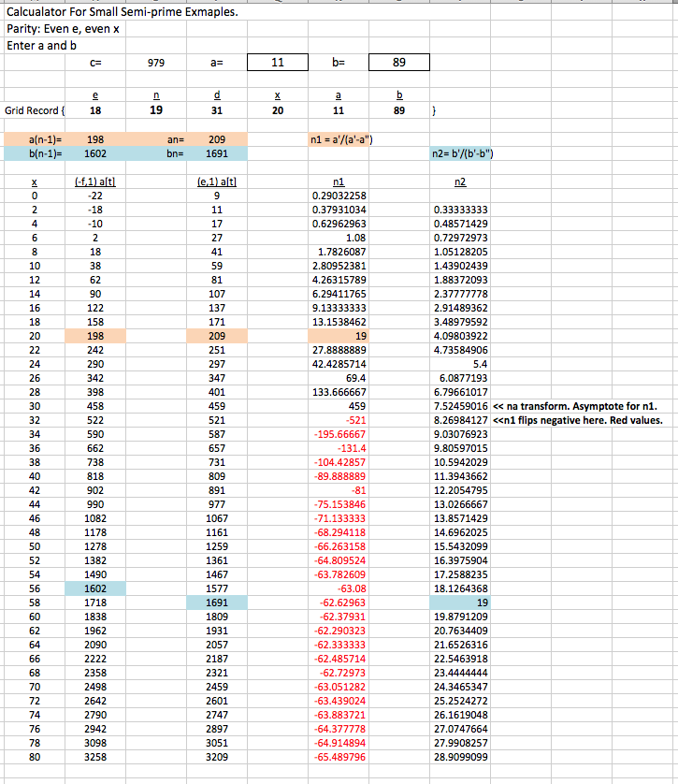Select the input box for b containing 89

tap(398, 63)
